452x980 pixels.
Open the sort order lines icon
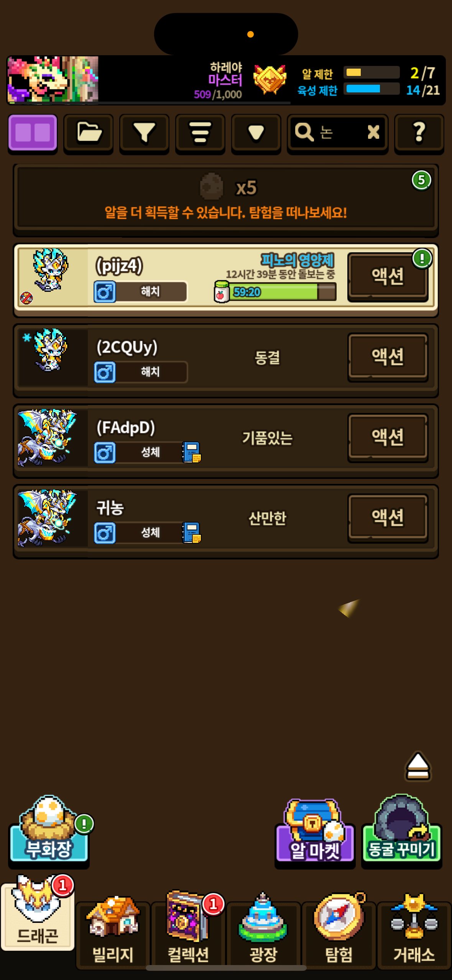pos(200,133)
